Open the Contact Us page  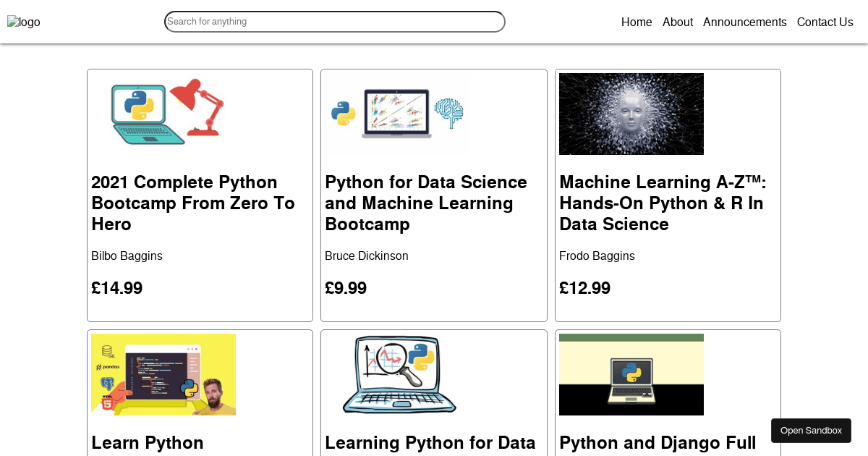[825, 22]
